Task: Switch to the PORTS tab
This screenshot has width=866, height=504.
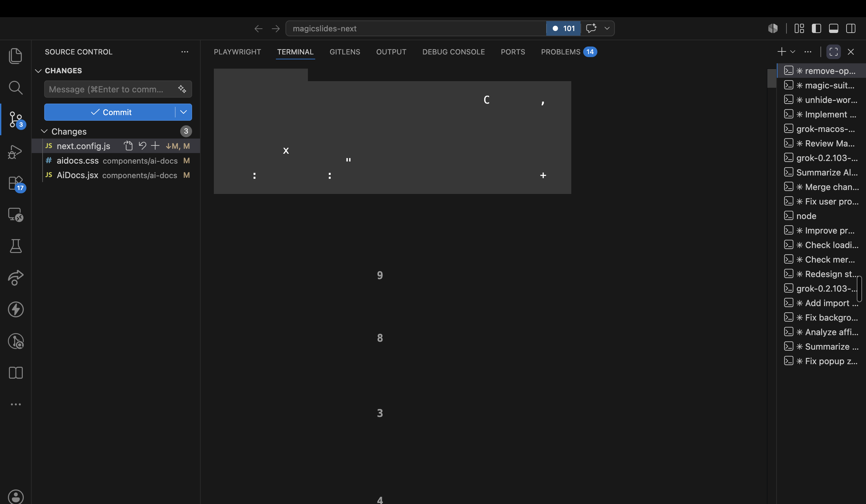Action: tap(513, 52)
